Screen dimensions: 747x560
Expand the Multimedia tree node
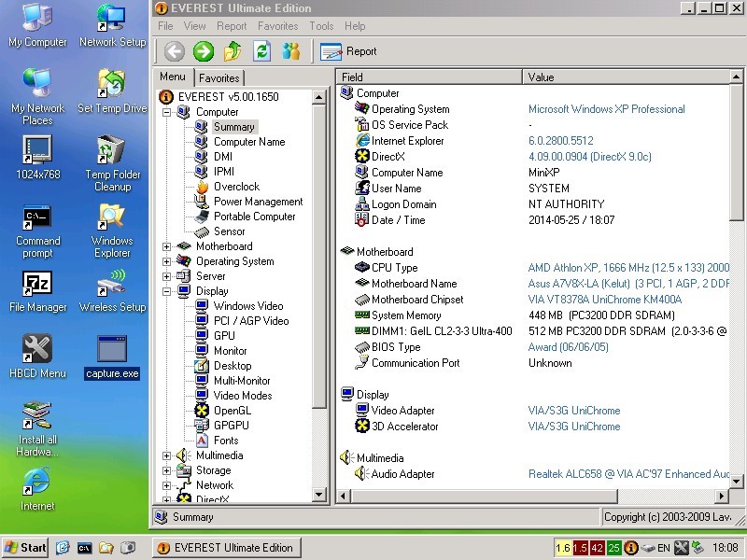(166, 455)
